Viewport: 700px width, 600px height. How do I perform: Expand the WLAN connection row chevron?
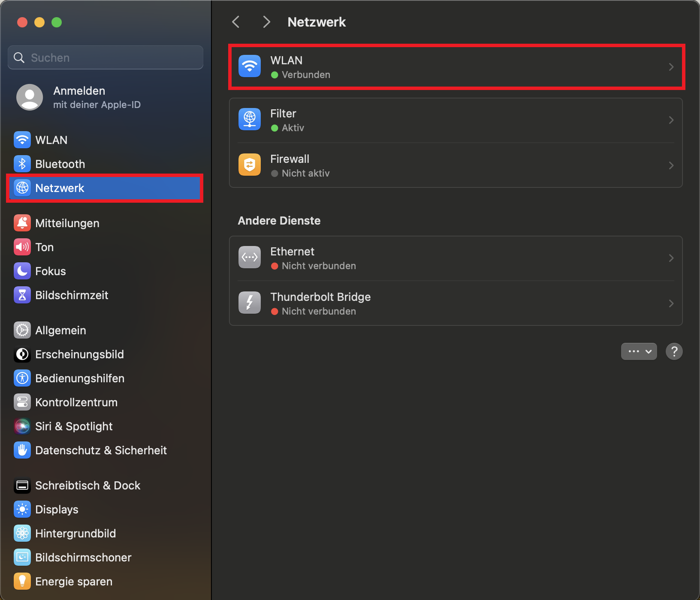click(x=671, y=67)
